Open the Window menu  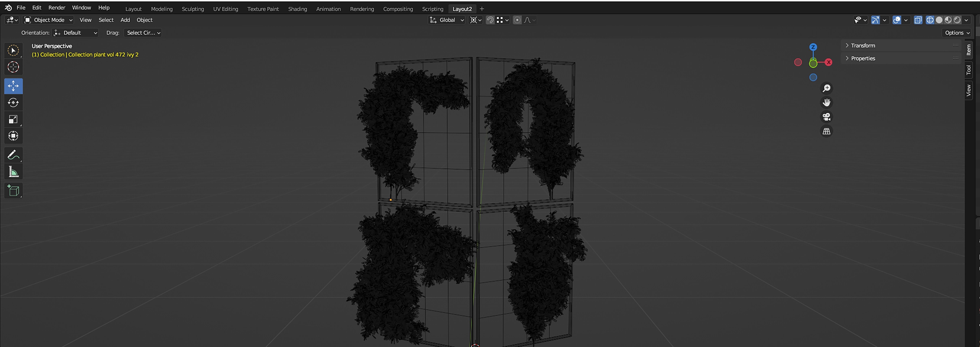tap(81, 8)
